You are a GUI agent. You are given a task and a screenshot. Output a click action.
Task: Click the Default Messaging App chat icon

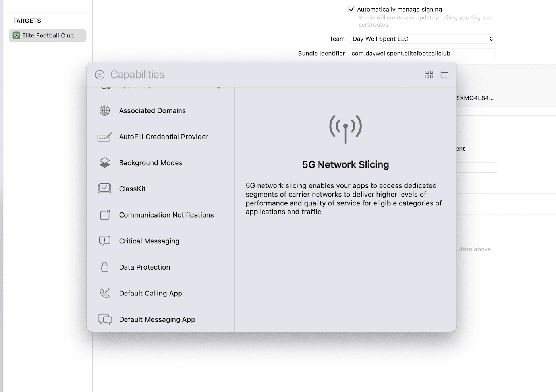coord(105,319)
